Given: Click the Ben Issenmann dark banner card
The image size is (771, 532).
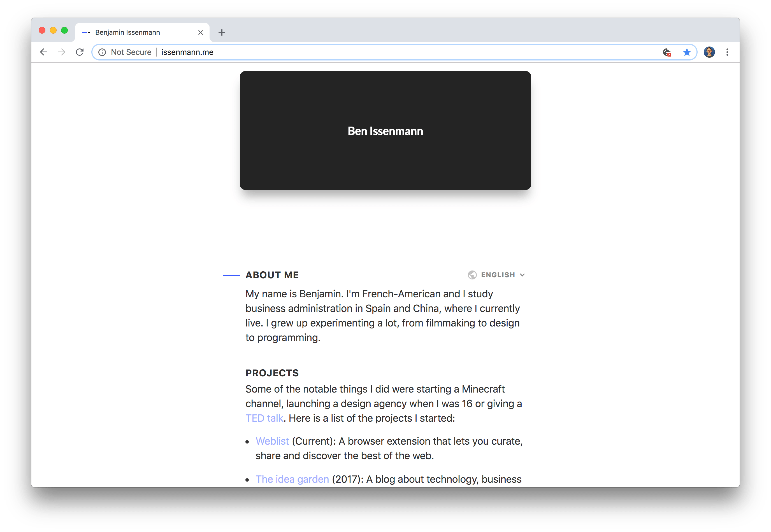Looking at the screenshot, I should [x=385, y=130].
